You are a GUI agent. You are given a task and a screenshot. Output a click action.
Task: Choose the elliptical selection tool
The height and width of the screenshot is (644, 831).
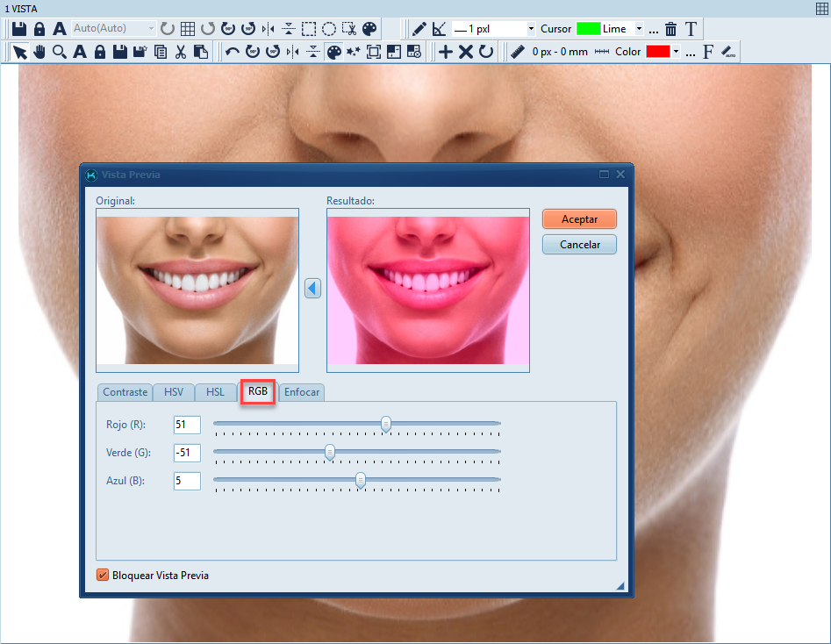[329, 29]
